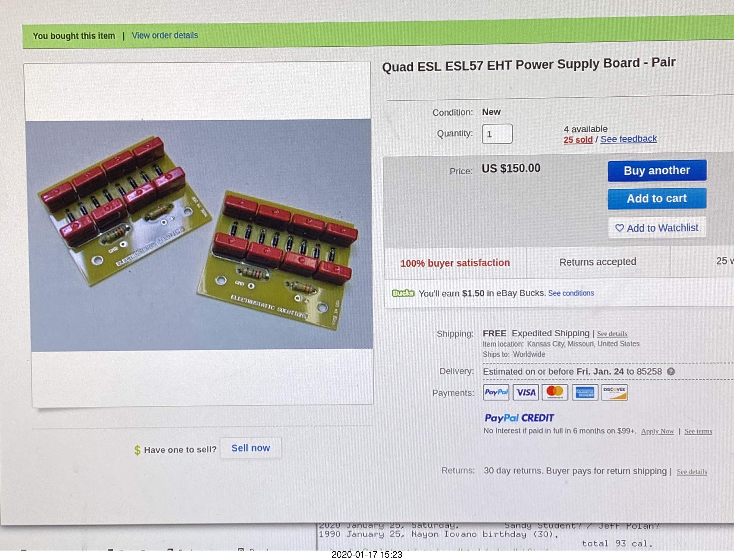Click the green eBay Bucks badge
Viewport: 734px width, 560px height.
(403, 293)
